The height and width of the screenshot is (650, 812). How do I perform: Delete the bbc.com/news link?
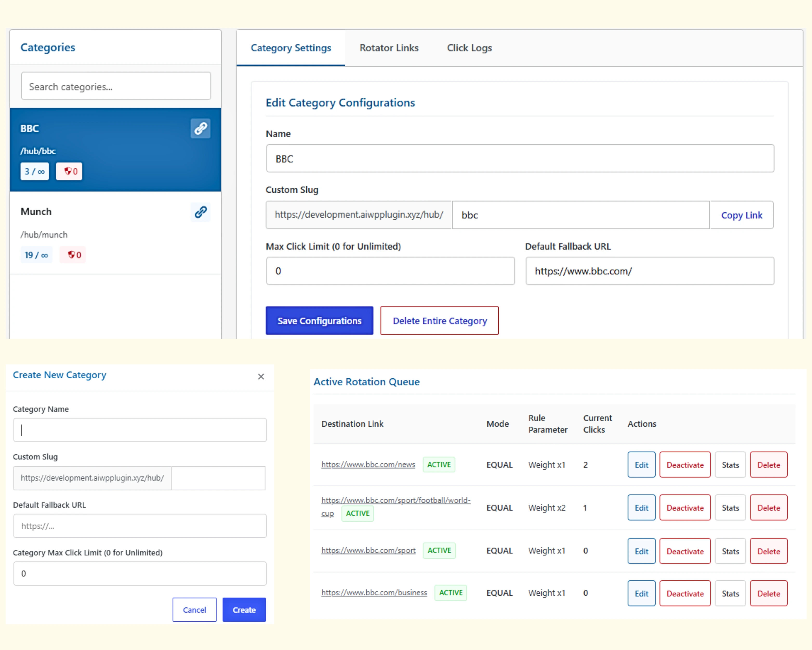[x=769, y=465]
